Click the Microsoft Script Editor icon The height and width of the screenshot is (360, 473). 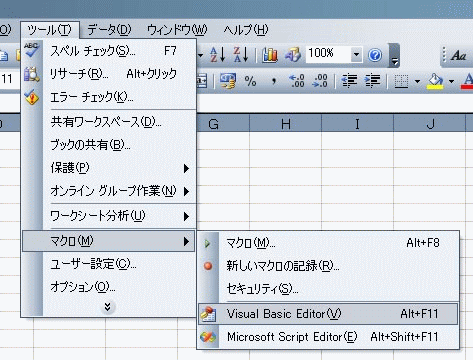(x=208, y=337)
